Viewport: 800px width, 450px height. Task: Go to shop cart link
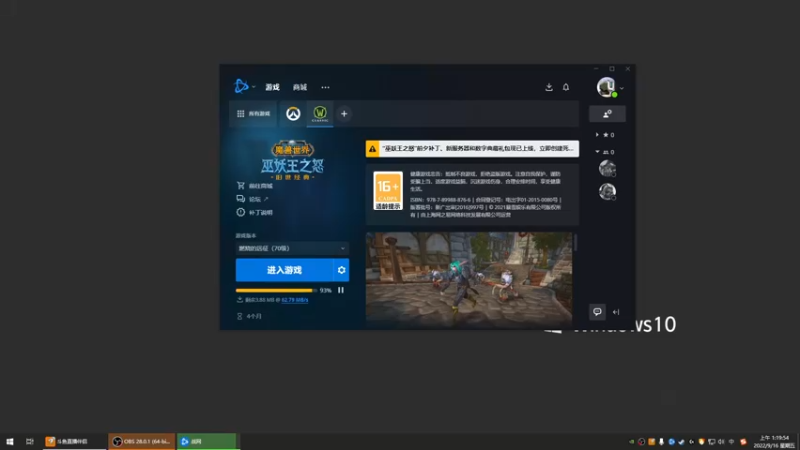[x=255, y=186]
